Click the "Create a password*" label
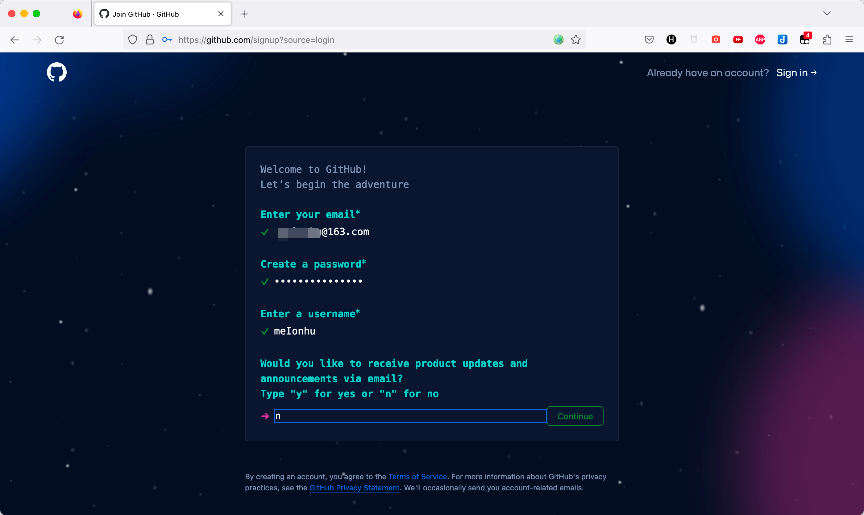The width and height of the screenshot is (864, 515). pos(314,264)
